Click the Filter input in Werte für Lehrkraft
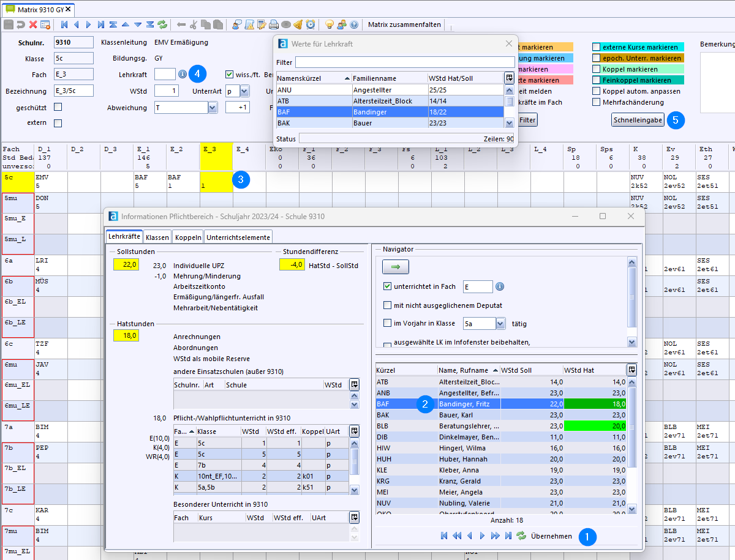Screen dimensions: 735x560 405,62
